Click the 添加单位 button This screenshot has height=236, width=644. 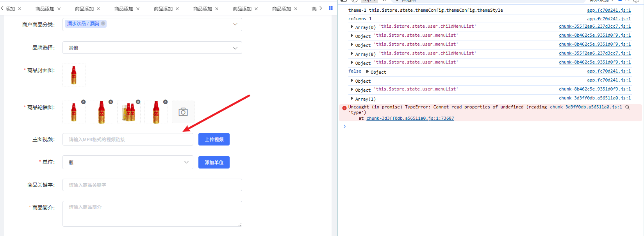[214, 162]
